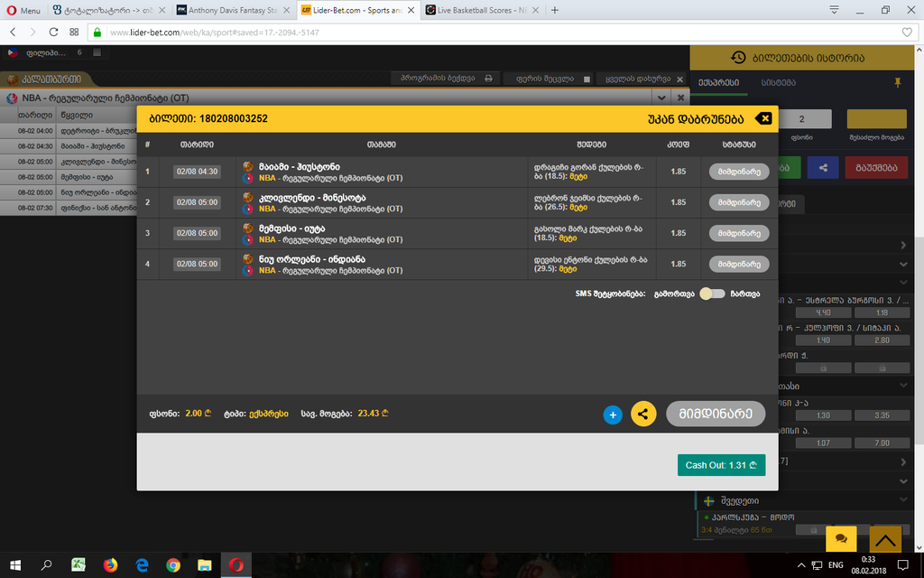The width and height of the screenshot is (924, 578).
Task: Click მიმდინარე status for მემფისი - იუტა row
Action: pyautogui.click(x=739, y=233)
